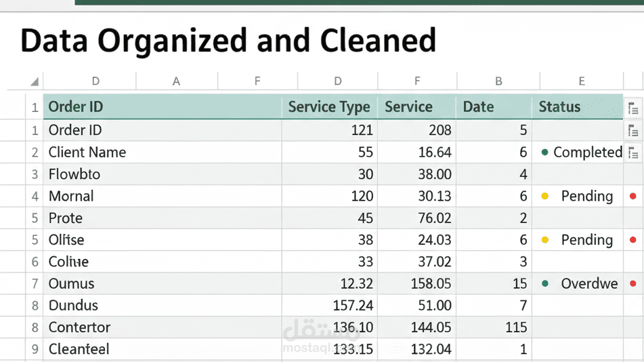
Task: Click the Status header cell
Action: tap(576, 107)
